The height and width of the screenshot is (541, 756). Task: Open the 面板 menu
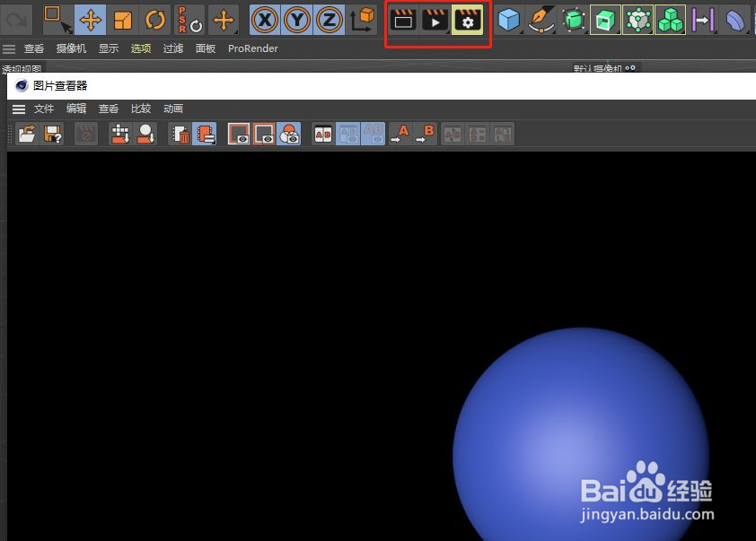click(x=206, y=48)
